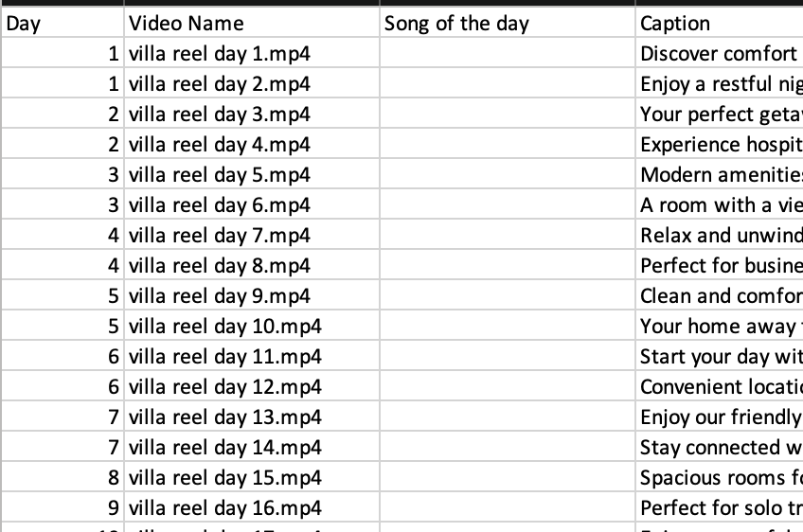803x532 pixels.
Task: Select the villa reel day 10.mp4 cell
Action: (252, 327)
